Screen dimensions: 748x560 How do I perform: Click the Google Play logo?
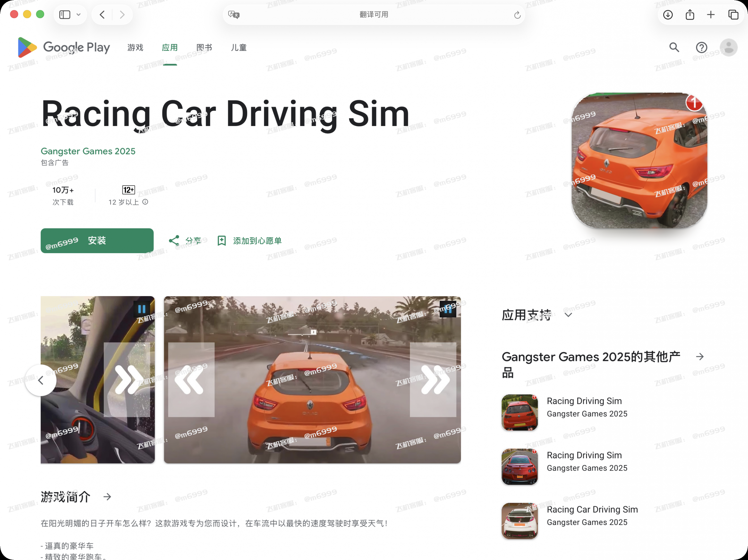(64, 47)
